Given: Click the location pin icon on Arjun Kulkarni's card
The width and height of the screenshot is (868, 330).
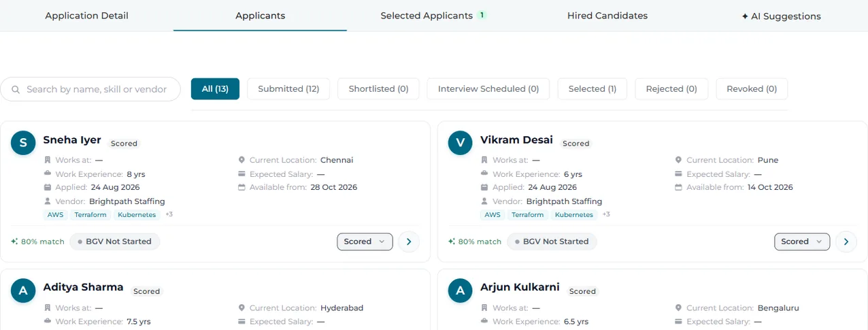Looking at the screenshot, I should 678,308.
